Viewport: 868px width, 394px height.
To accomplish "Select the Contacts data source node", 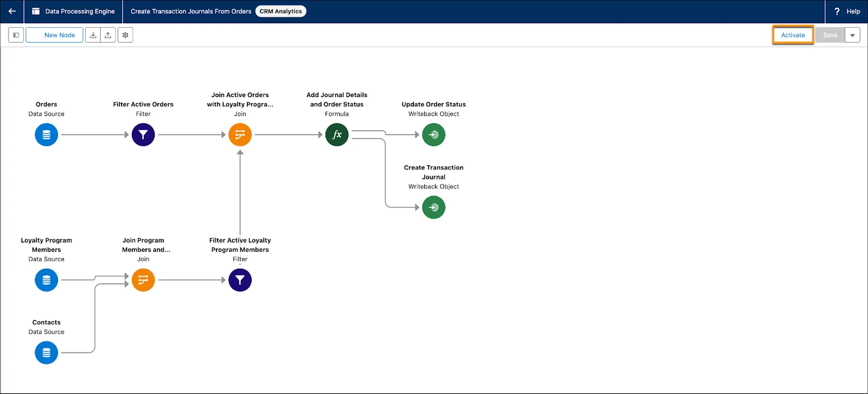I will [47, 353].
